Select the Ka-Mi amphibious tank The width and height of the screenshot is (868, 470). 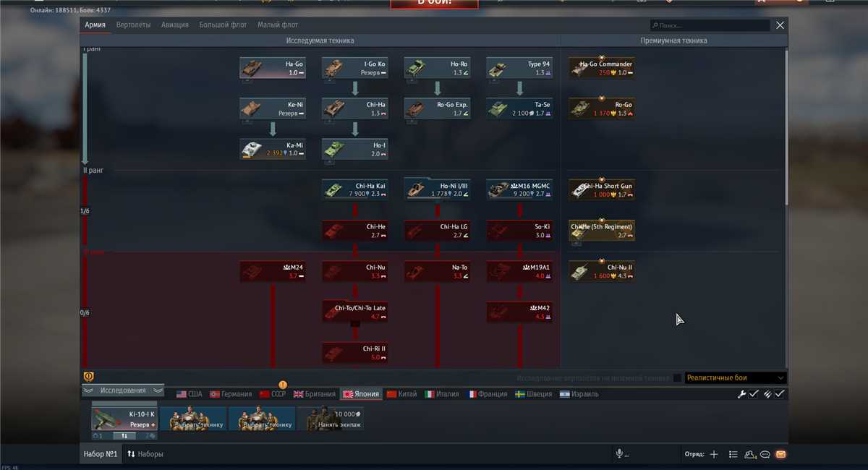tap(273, 149)
